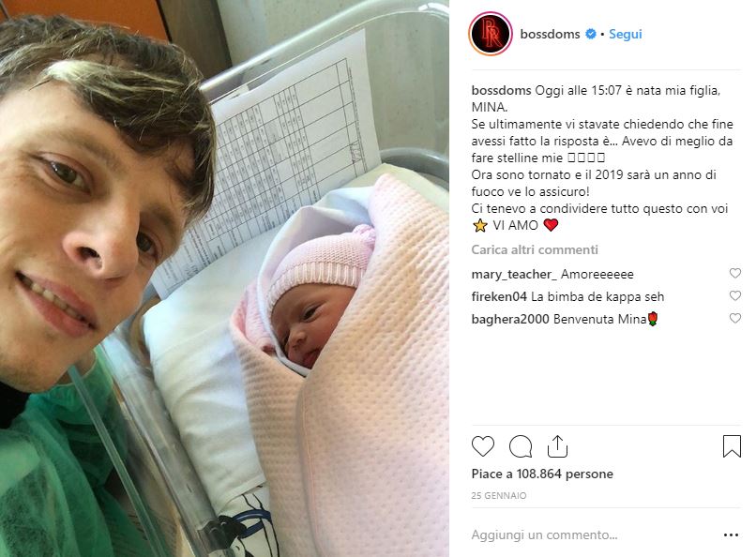This screenshot has height=557, width=756.
Task: Open the fireken04 profile link
Action: coord(499,296)
